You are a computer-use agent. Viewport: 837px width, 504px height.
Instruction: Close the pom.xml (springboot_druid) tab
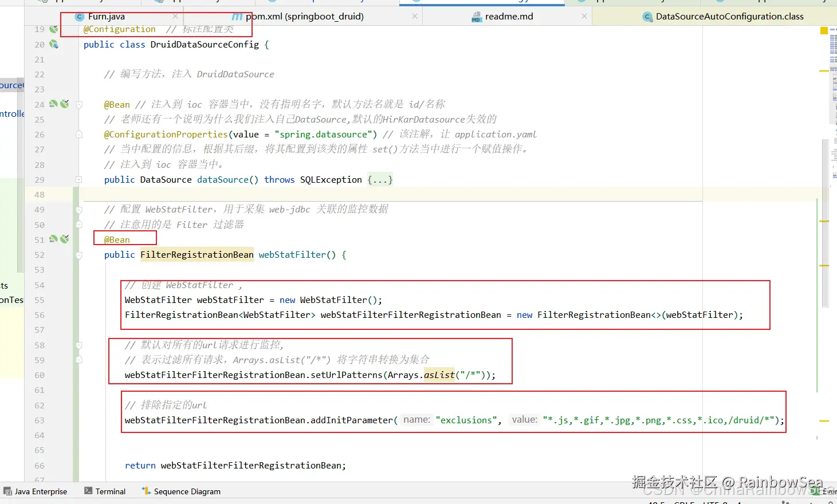[415, 17]
